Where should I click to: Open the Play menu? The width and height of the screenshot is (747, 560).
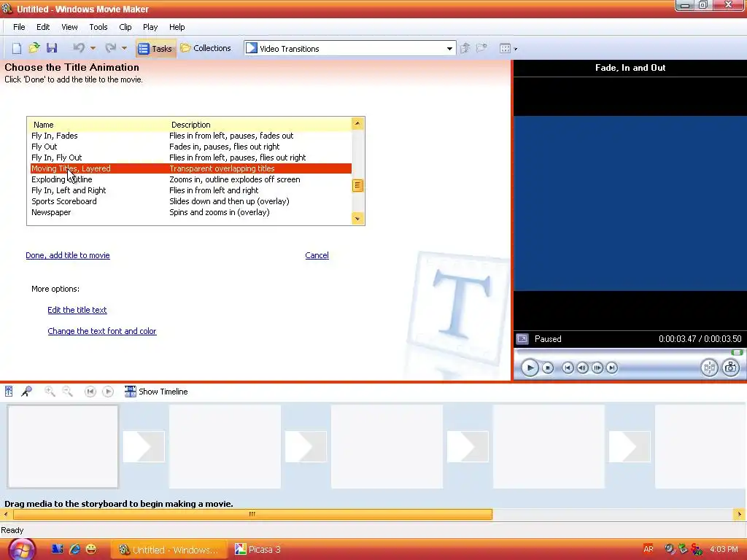click(150, 27)
